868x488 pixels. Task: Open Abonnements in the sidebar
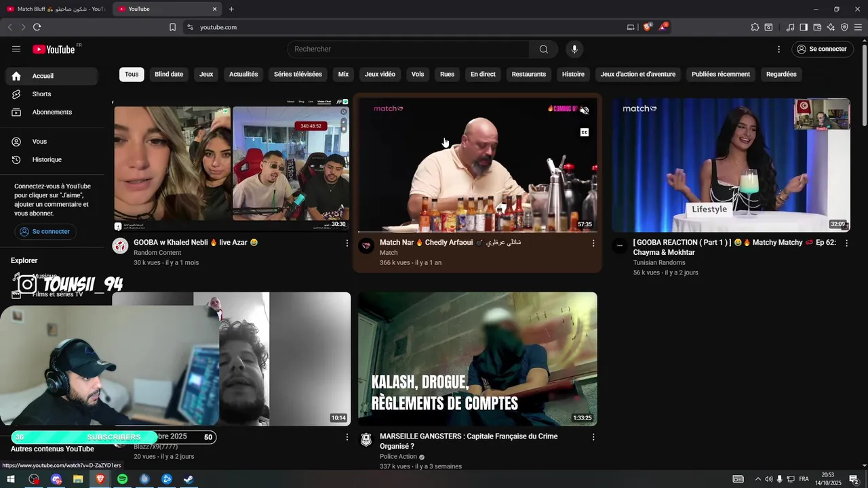tap(52, 112)
